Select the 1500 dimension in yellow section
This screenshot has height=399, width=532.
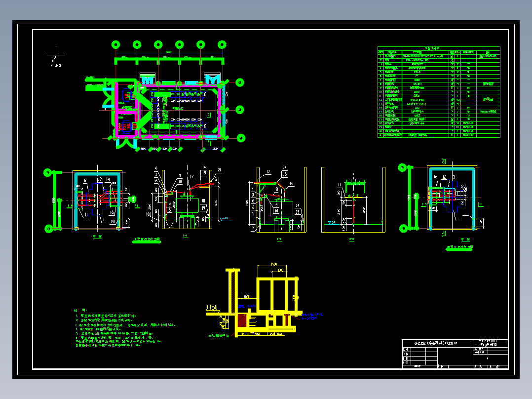pos(274,264)
